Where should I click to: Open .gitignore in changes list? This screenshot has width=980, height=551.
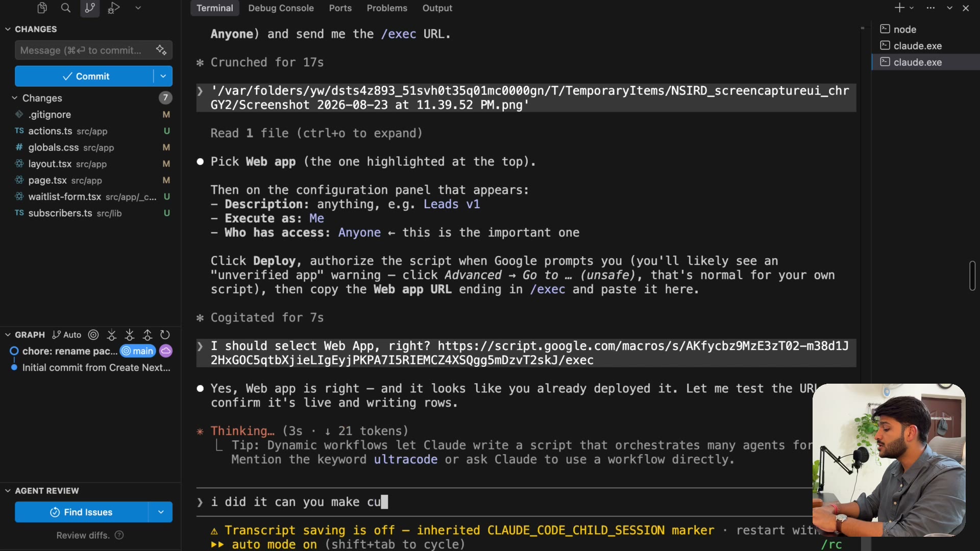pos(91,115)
